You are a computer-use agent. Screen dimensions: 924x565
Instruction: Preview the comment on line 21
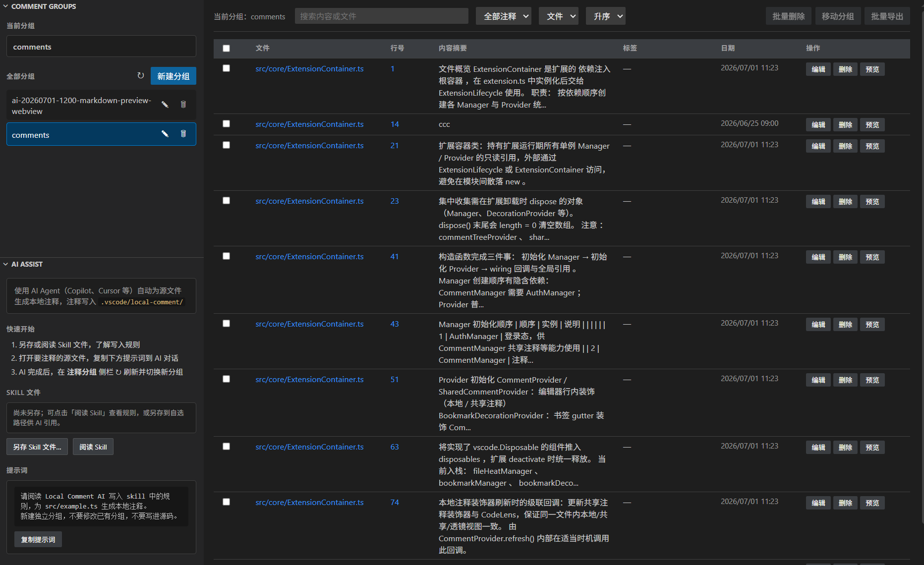872,146
